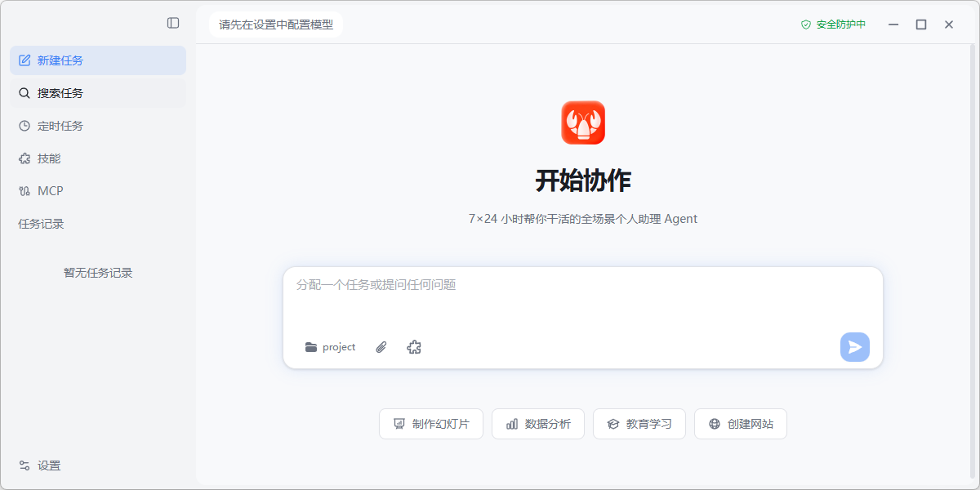
Task: Select the 教育学习 suggestion button
Action: (x=639, y=424)
